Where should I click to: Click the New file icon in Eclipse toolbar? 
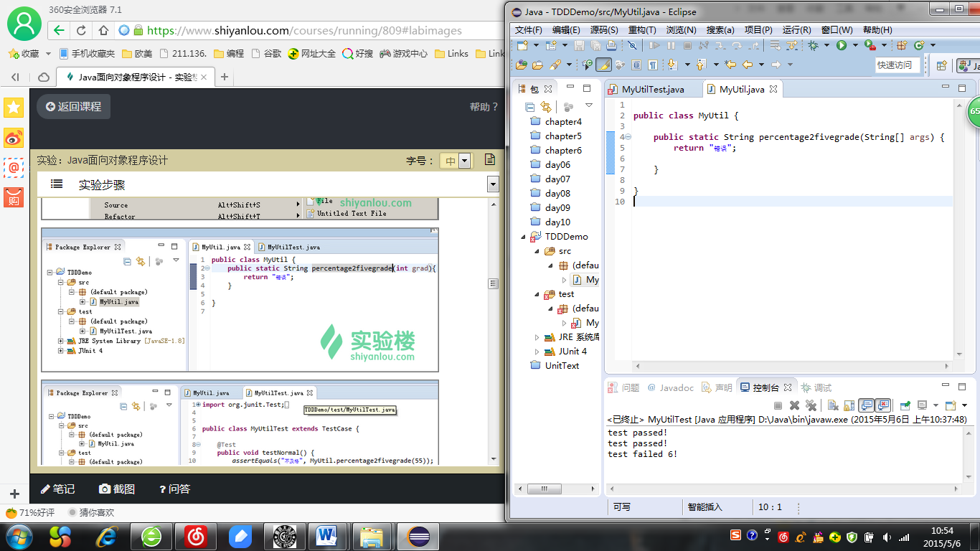pos(522,45)
